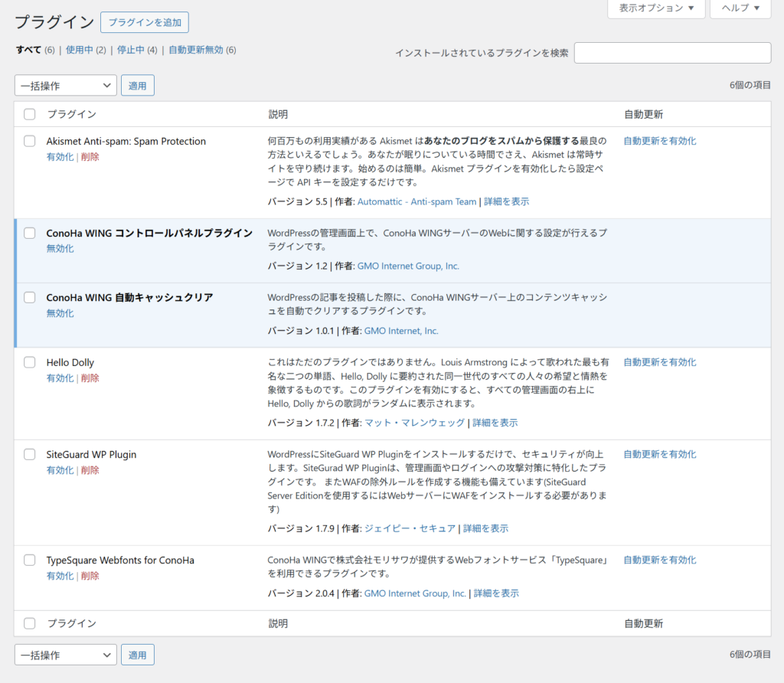Enable auto-updates for Hello Dolly
This screenshot has width=784, height=683.
tap(659, 362)
